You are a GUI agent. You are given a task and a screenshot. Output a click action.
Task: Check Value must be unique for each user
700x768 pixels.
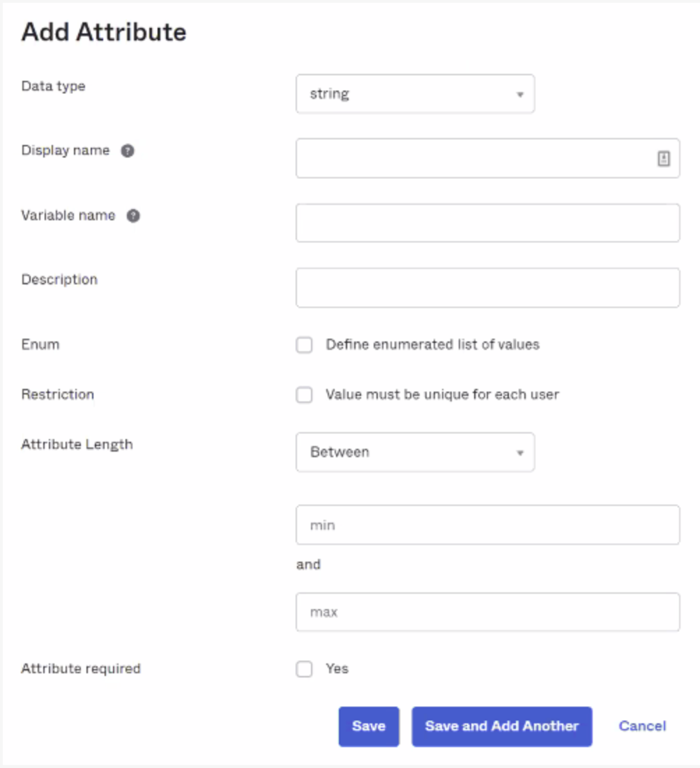pos(304,394)
